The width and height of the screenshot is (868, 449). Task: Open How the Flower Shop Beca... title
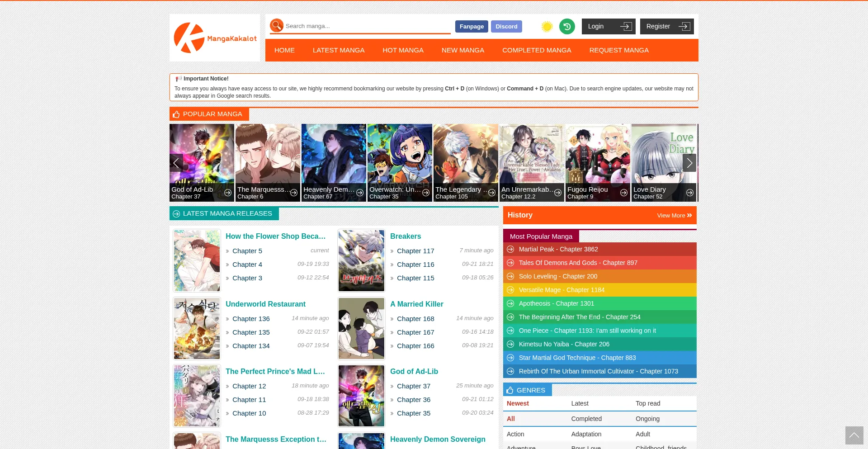pos(276,236)
